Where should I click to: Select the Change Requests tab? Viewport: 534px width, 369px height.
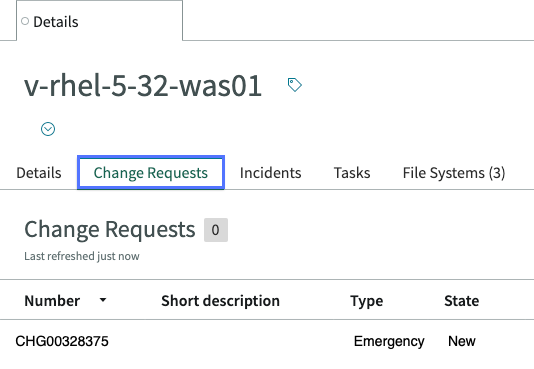tap(151, 173)
